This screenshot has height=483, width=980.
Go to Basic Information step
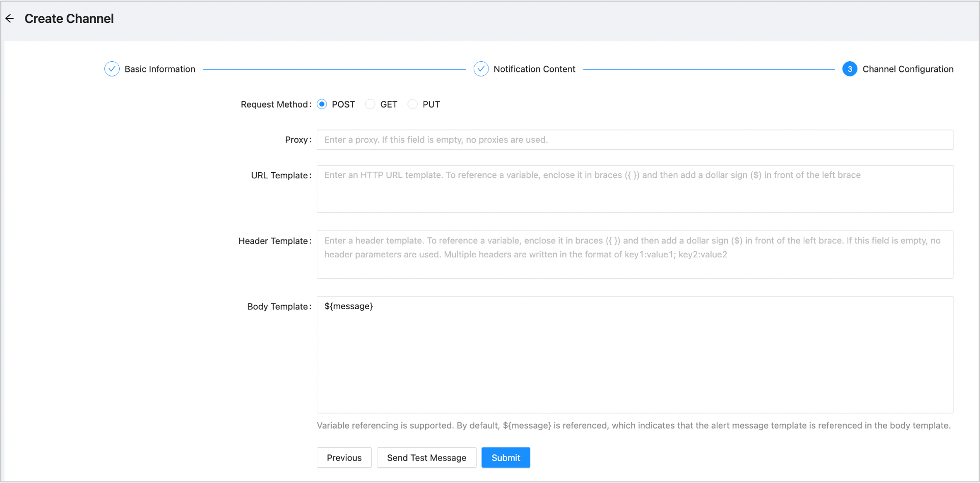[159, 69]
